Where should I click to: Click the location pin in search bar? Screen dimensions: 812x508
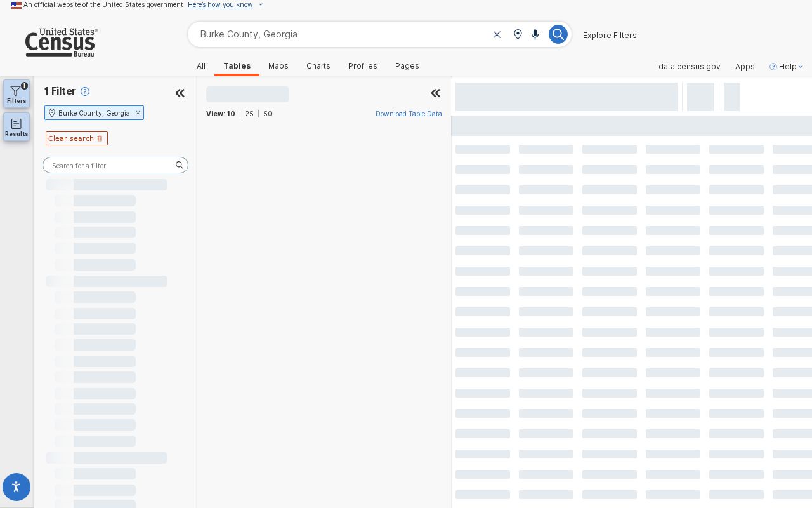tap(518, 34)
